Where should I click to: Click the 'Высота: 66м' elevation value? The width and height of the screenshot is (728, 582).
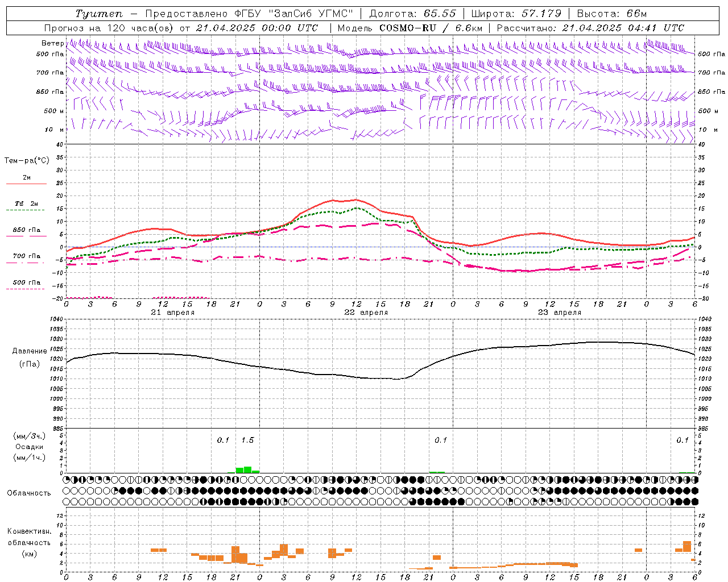[611, 14]
